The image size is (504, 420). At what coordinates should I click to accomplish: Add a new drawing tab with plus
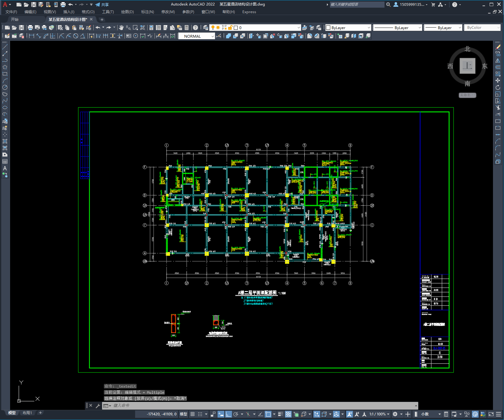(x=102, y=20)
